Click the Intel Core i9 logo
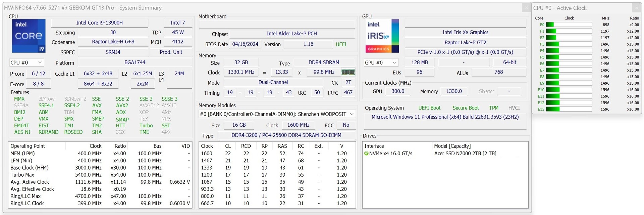This screenshot has width=644, height=215. 29,36
